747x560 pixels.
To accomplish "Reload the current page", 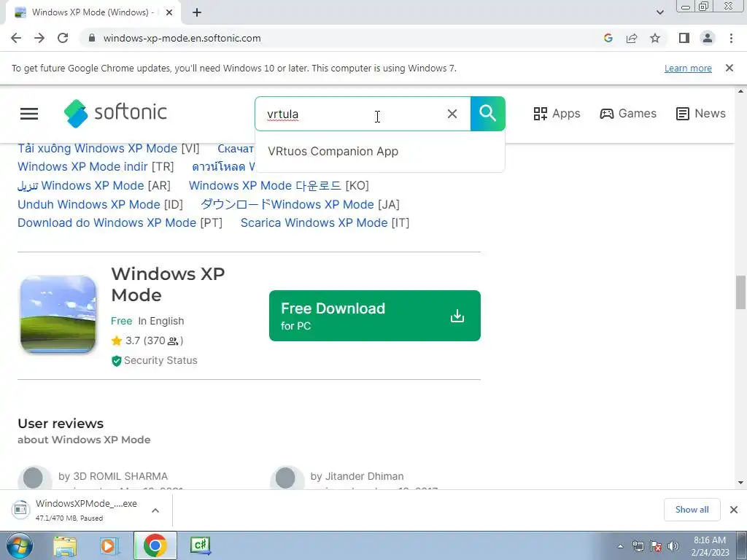I will [x=63, y=38].
